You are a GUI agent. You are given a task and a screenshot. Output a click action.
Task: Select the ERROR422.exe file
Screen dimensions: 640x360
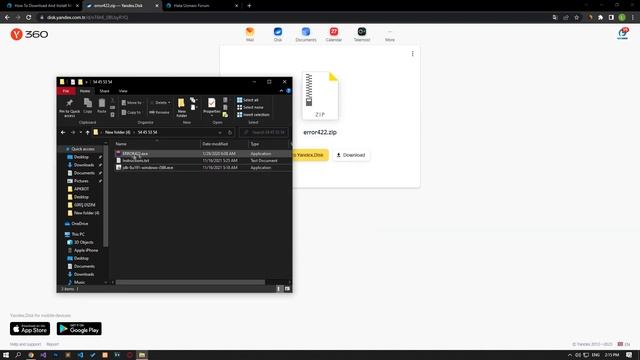203,153
